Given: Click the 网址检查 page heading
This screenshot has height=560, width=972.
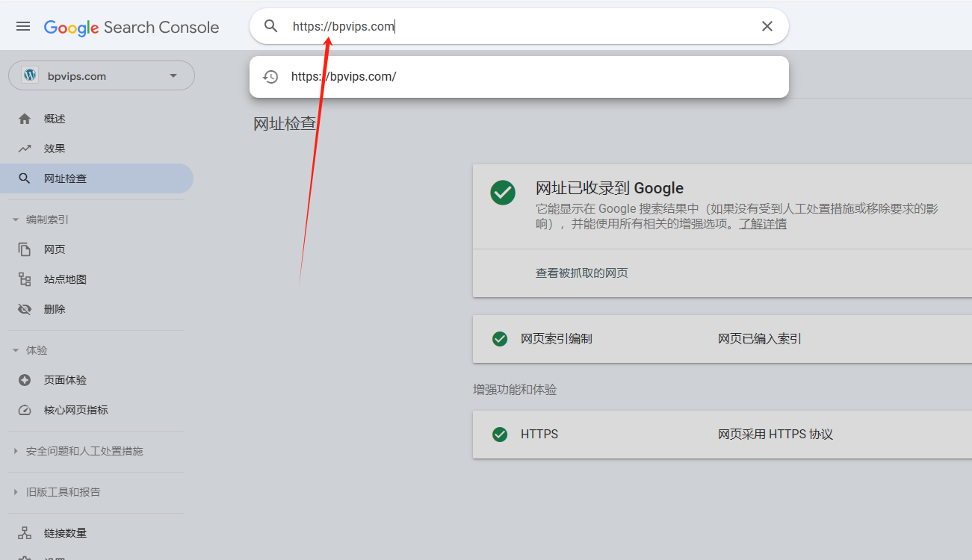Looking at the screenshot, I should tap(285, 124).
